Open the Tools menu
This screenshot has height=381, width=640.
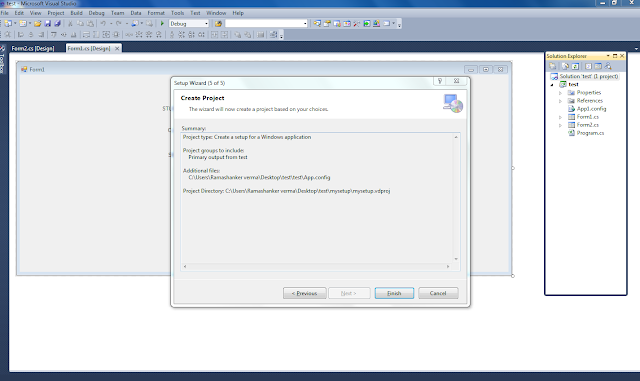pyautogui.click(x=178, y=13)
